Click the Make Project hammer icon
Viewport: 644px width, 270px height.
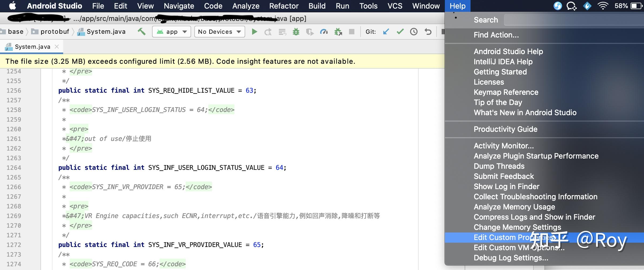pyautogui.click(x=142, y=31)
